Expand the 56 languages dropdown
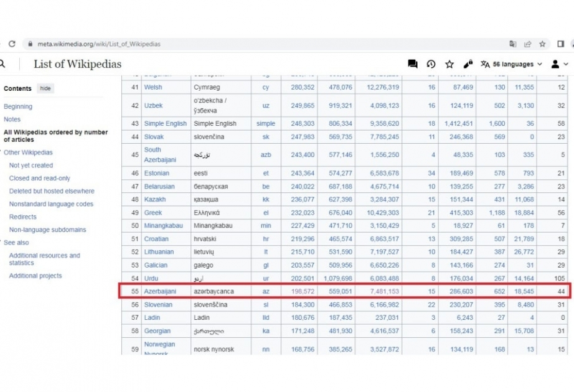The height and width of the screenshot is (392, 574). (511, 64)
